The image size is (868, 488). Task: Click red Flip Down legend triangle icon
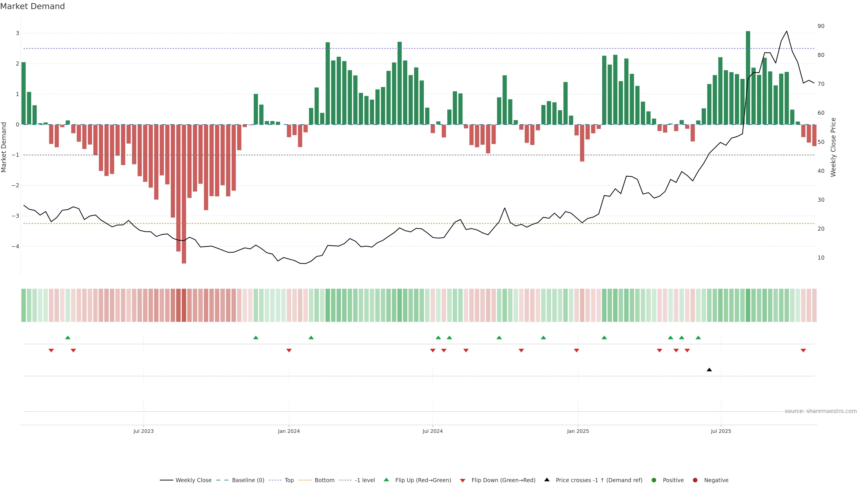tap(462, 480)
